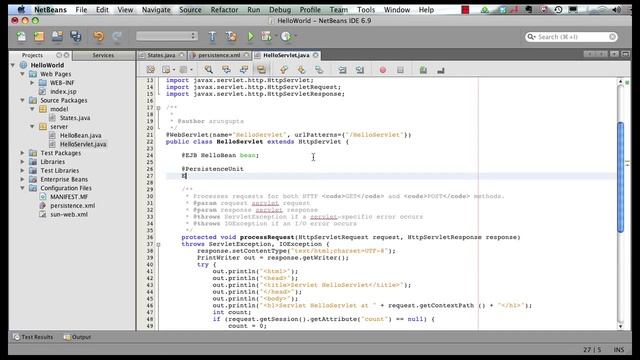The width and height of the screenshot is (640, 360).
Task: Select sun-web.xml in the project tree
Action: pyautogui.click(x=69, y=214)
